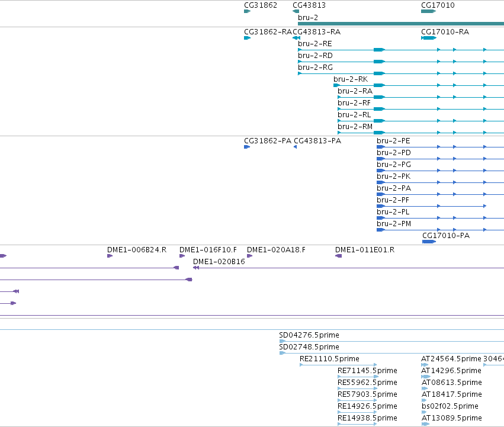
Task: Select the bru-2-PD protein label
Action: click(393, 153)
